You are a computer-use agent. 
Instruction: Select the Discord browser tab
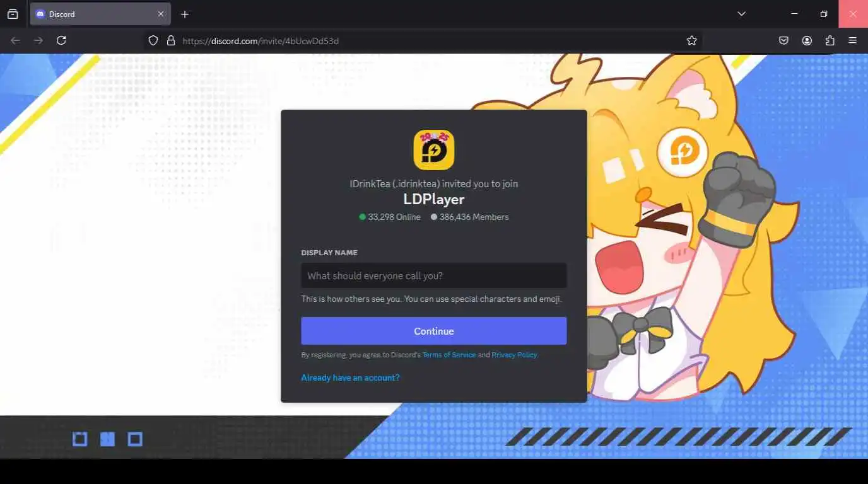100,14
